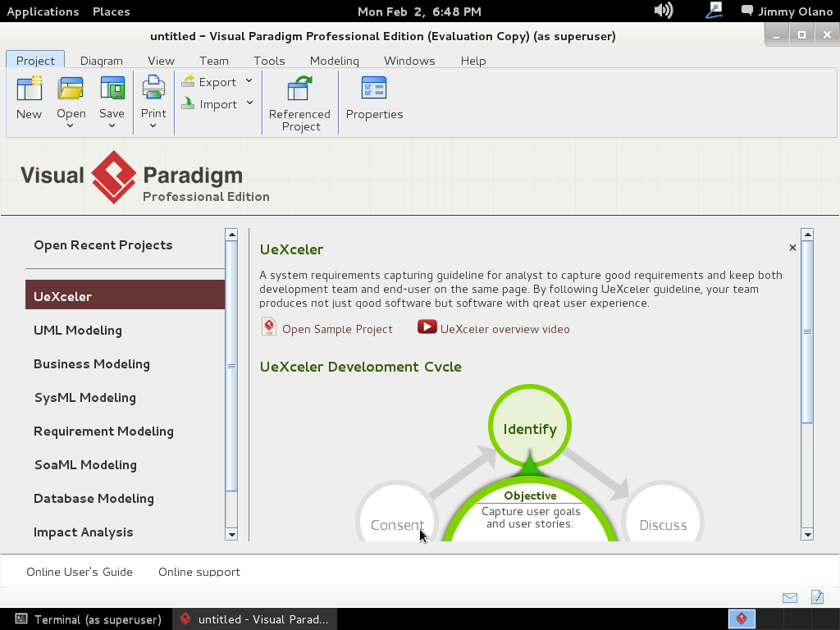Click the New project icon
Image resolution: width=840 pixels, height=630 pixels.
[29, 89]
